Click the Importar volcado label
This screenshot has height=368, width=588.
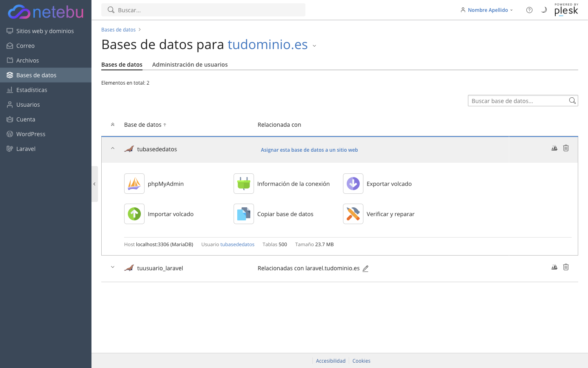tap(171, 214)
